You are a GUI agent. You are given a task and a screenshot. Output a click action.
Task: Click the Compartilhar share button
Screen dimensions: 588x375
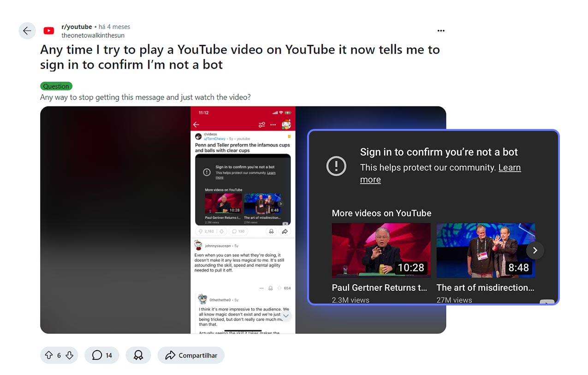[191, 355]
